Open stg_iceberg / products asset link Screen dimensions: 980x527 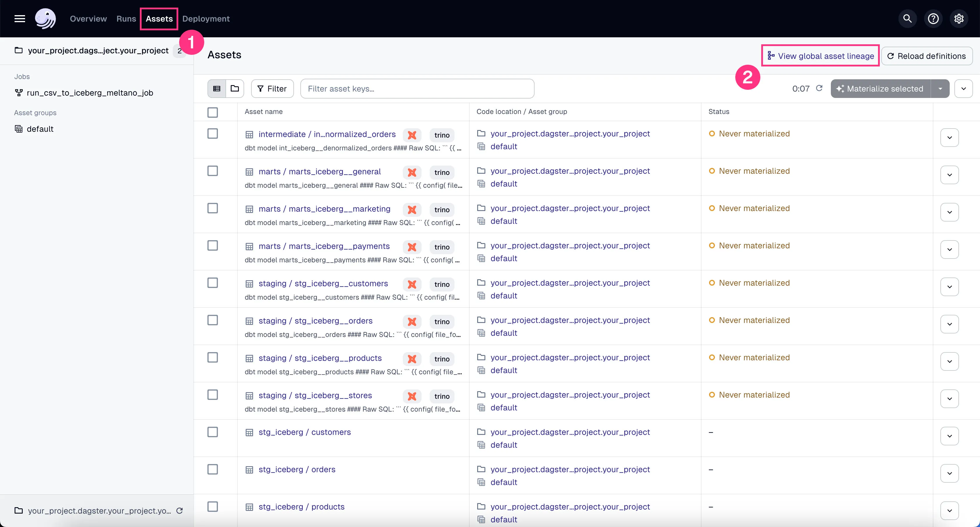pyautogui.click(x=301, y=507)
